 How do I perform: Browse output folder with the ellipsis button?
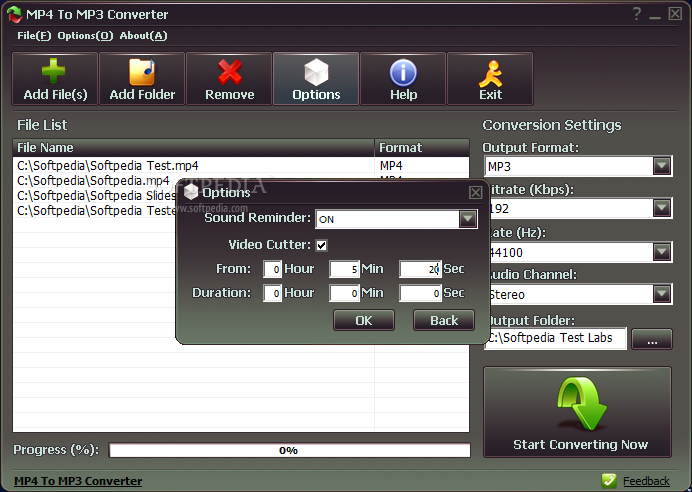pyautogui.click(x=652, y=340)
